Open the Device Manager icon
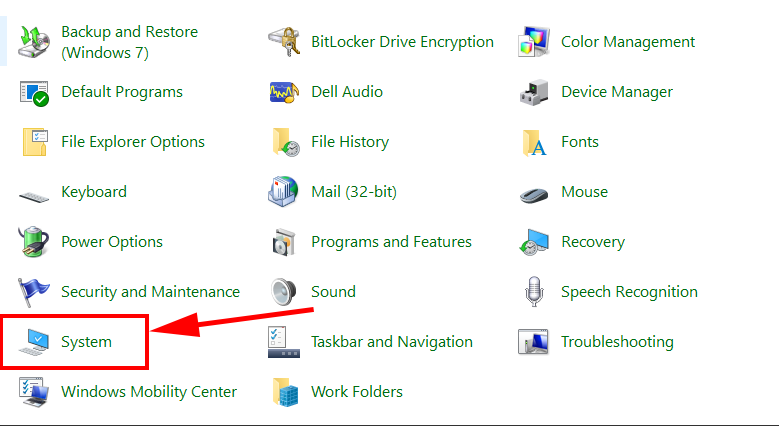The image size is (779, 426). pyautogui.click(x=534, y=92)
